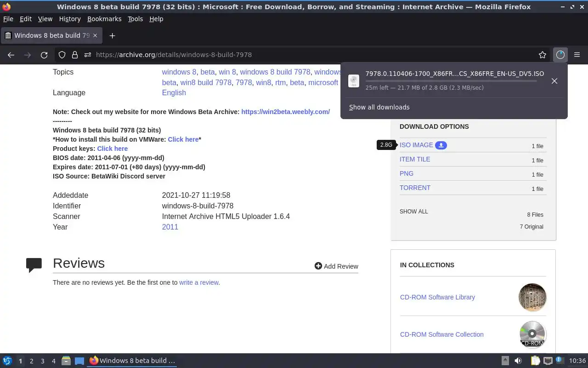Reload the current page
The height and width of the screenshot is (368, 588).
point(44,55)
